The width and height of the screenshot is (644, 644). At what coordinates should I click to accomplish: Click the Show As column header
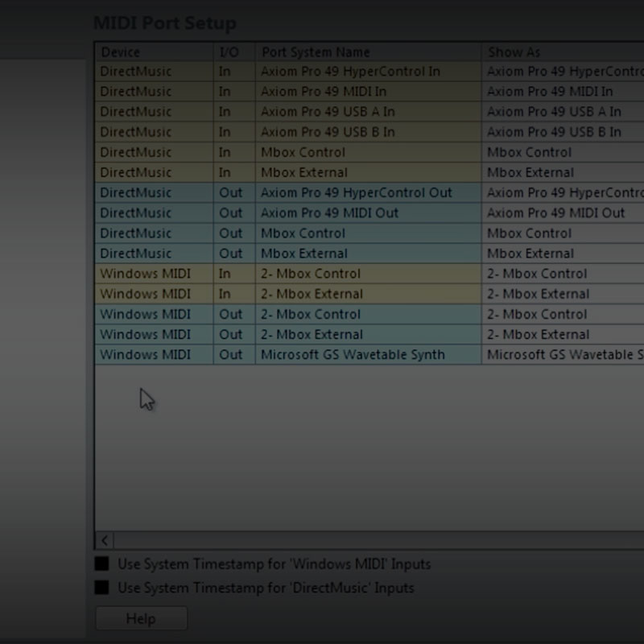(x=563, y=52)
